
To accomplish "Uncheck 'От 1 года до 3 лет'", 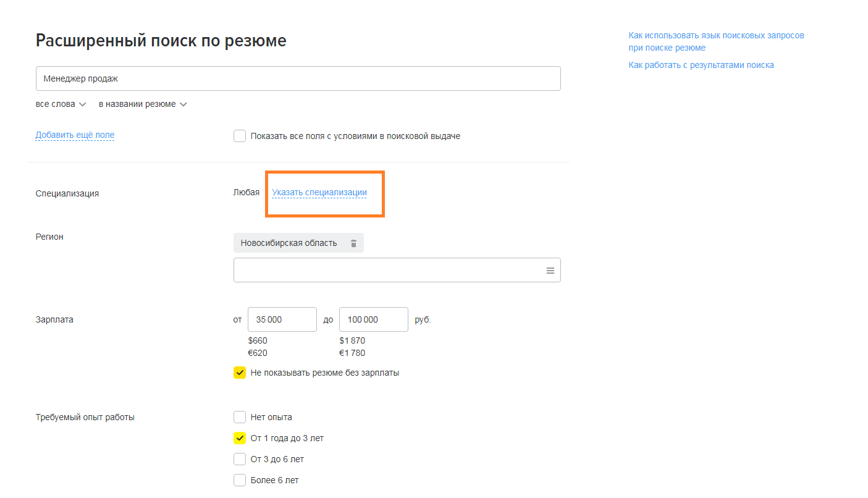I will coord(240,438).
